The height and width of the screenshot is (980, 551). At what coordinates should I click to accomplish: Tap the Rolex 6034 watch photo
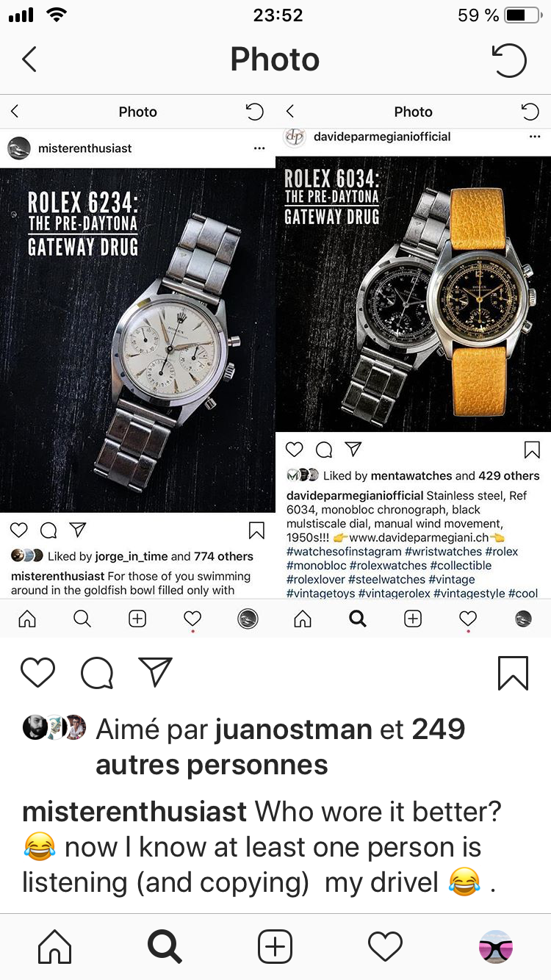(x=413, y=294)
